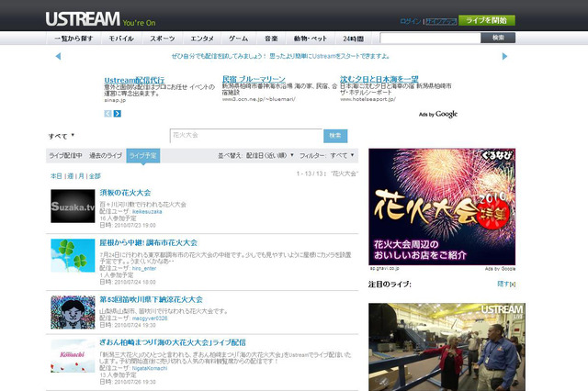Select the ライブ予定 tab
The image size is (588, 391).
point(143,155)
